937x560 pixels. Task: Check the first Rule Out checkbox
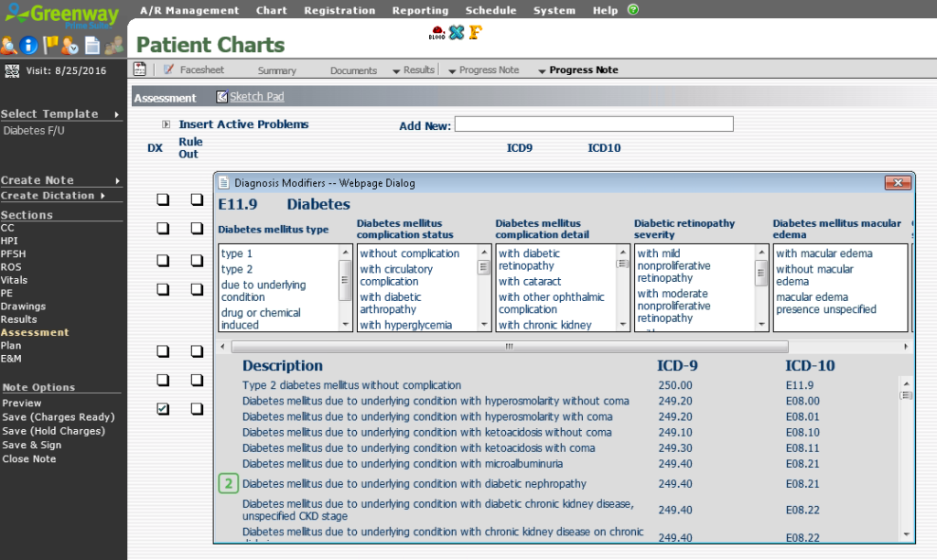[196, 199]
